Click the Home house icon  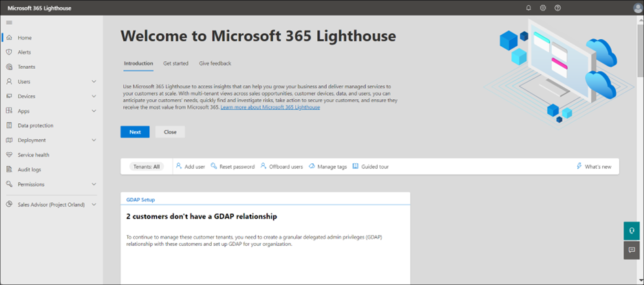click(x=9, y=37)
